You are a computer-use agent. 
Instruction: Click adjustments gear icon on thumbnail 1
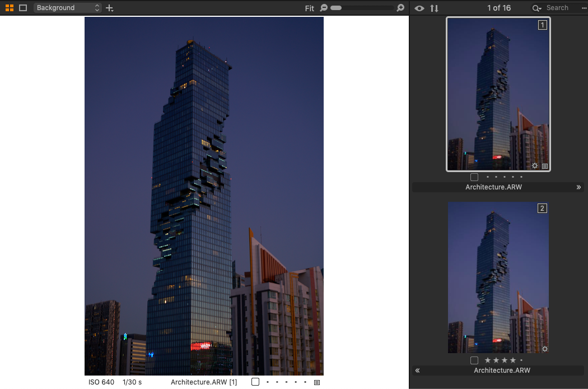(x=535, y=165)
